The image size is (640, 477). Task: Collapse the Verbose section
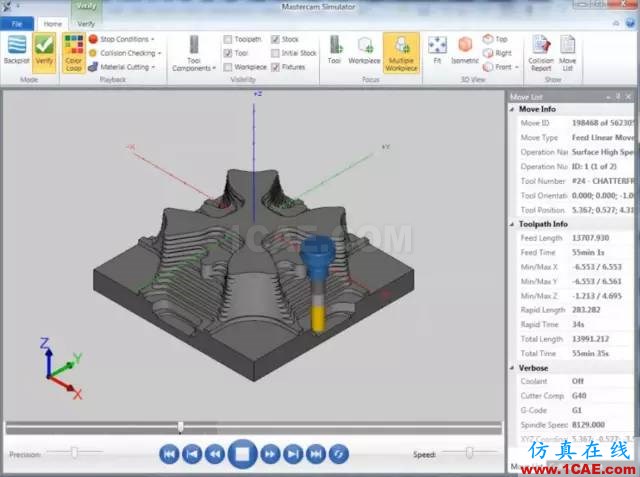512,368
